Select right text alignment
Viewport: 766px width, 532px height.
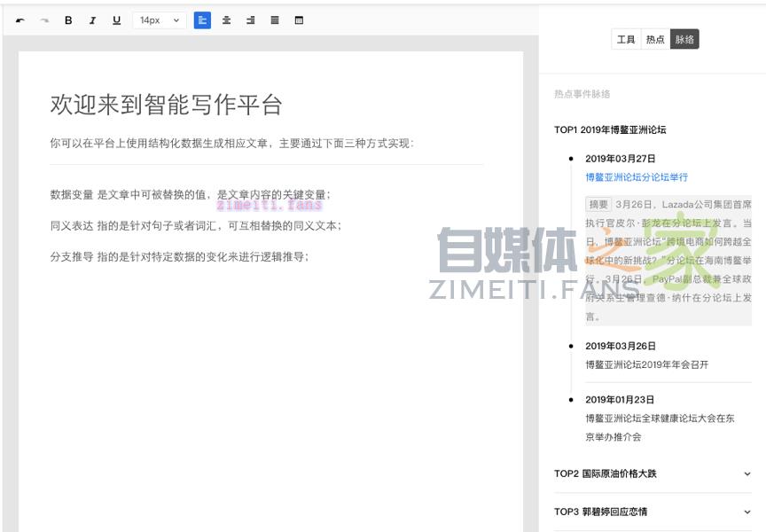point(250,20)
